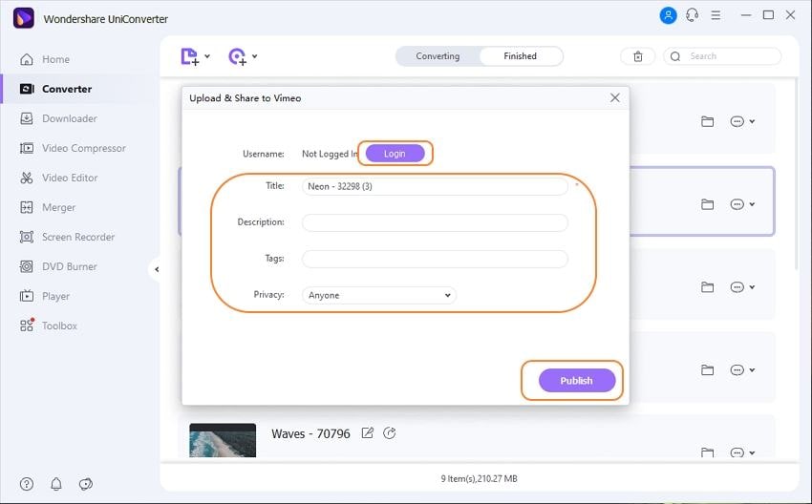Open the Privacy dropdown set to Anyone
This screenshot has width=812, height=504.
tap(379, 296)
